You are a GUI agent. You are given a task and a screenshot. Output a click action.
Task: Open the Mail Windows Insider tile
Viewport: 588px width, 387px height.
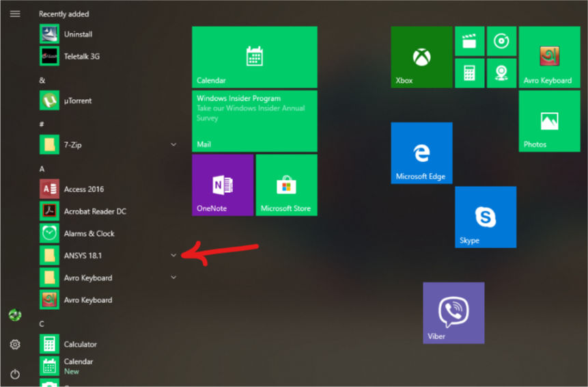[x=255, y=121]
